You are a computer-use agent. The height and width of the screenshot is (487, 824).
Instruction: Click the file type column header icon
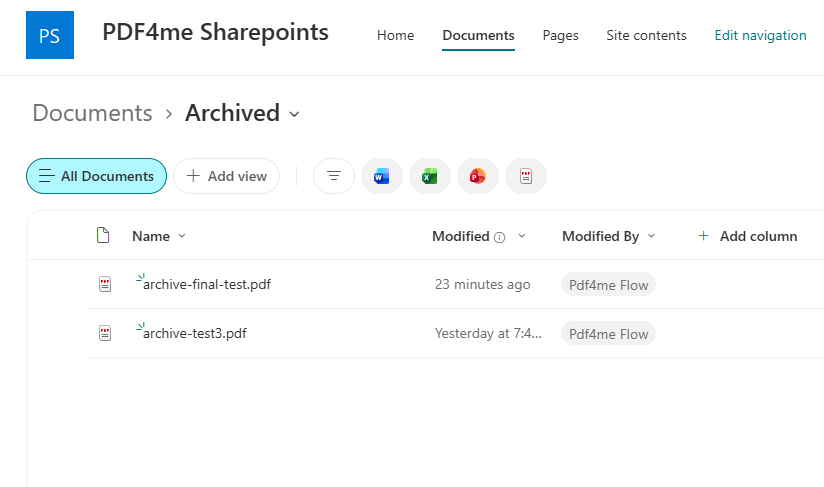coord(103,235)
